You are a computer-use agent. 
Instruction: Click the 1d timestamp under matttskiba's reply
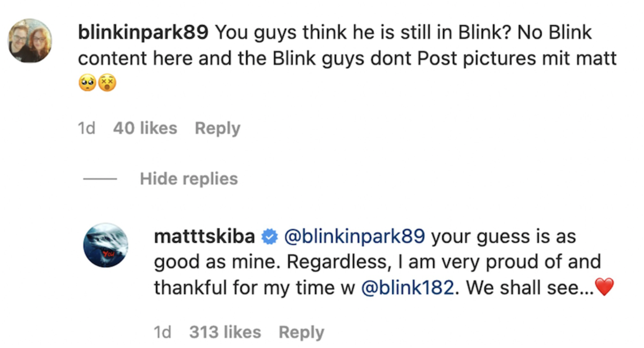162,332
